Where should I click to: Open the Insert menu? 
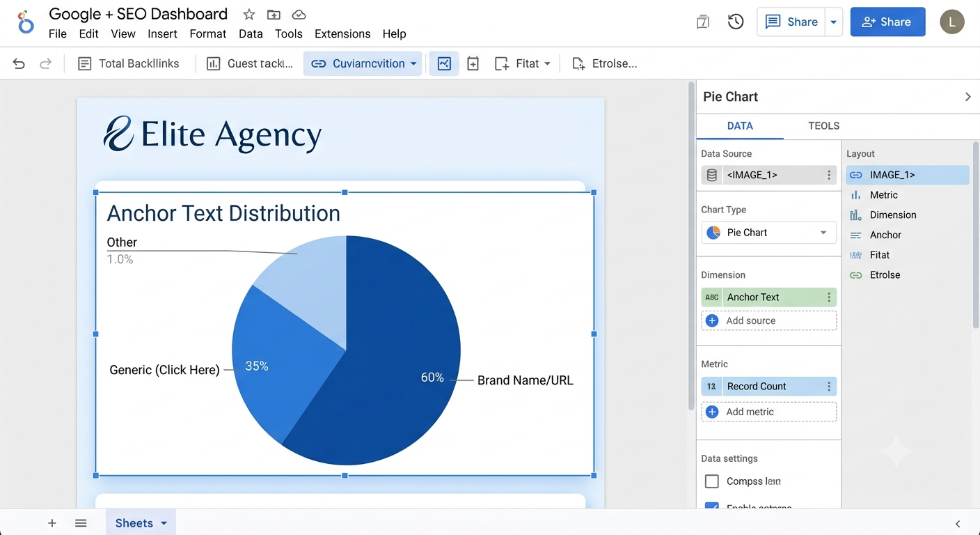(x=162, y=33)
